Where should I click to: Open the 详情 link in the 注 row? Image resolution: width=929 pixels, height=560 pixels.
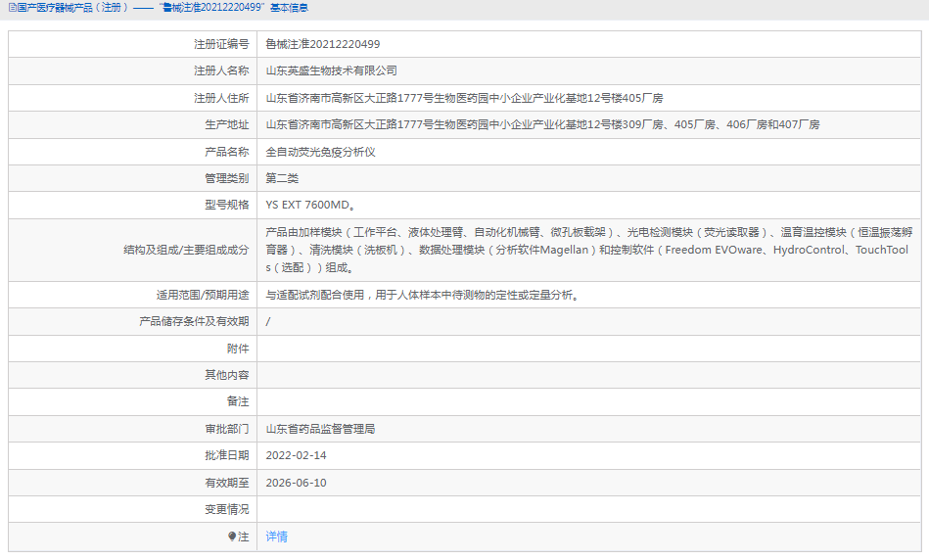[x=277, y=537]
